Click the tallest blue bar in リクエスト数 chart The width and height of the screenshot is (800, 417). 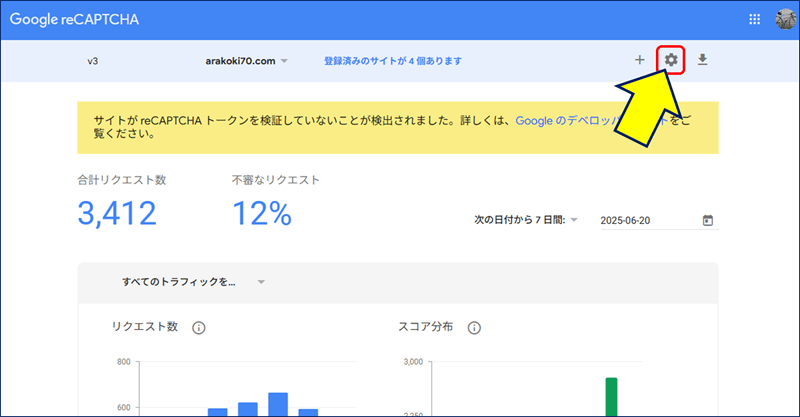tap(278, 404)
